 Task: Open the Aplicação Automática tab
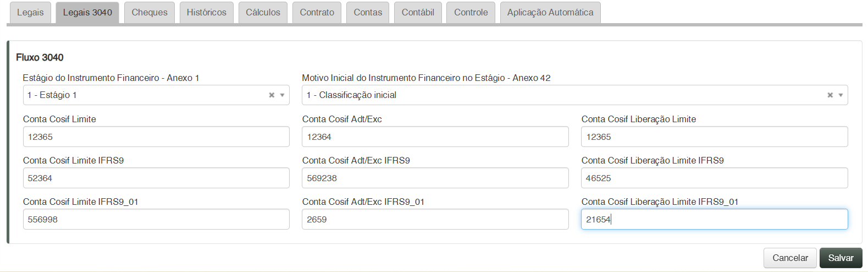click(x=550, y=13)
